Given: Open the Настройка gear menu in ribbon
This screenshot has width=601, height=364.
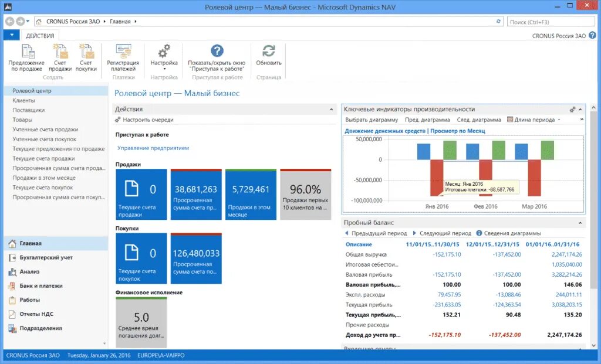Looking at the screenshot, I should click(164, 57).
